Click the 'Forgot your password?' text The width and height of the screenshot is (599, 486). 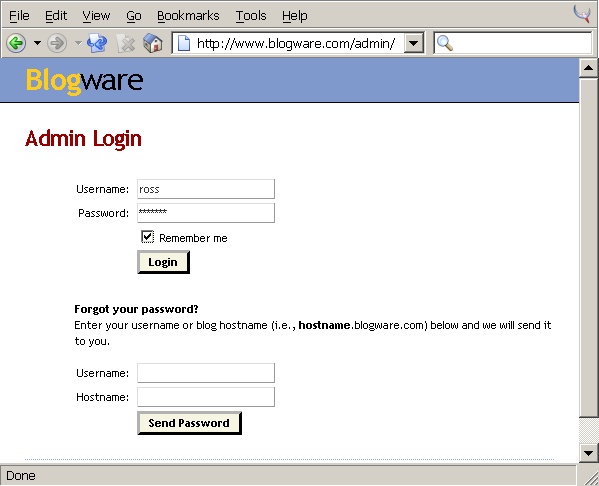pyautogui.click(x=136, y=309)
